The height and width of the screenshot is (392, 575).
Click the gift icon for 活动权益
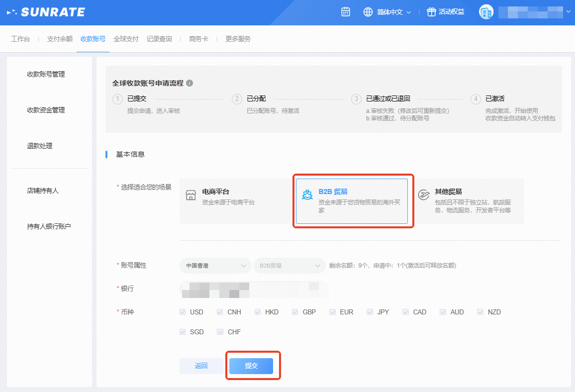431,12
